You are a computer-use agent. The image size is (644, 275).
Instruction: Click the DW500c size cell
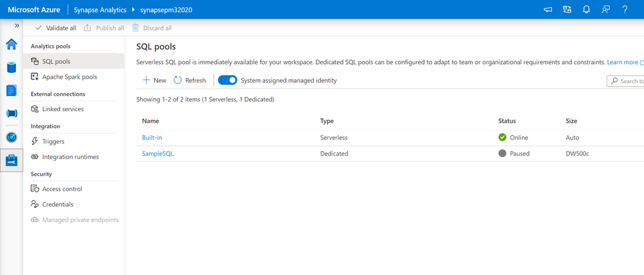point(579,154)
